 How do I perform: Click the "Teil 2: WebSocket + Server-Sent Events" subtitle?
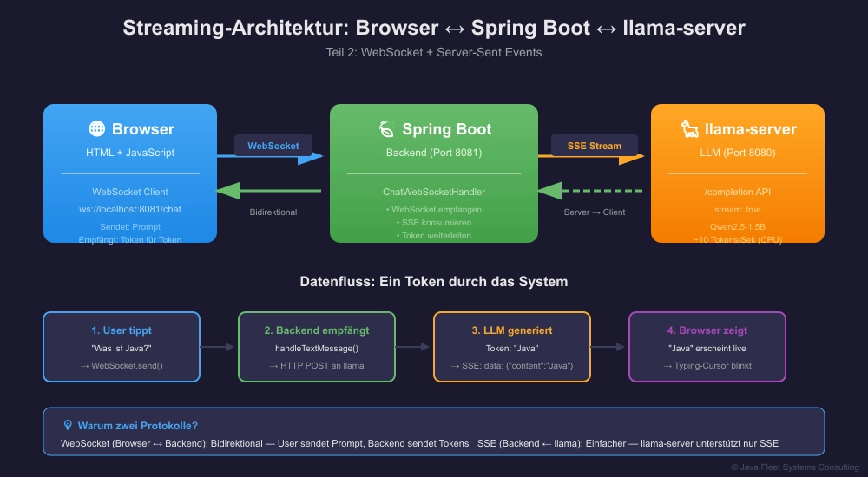(x=433, y=52)
